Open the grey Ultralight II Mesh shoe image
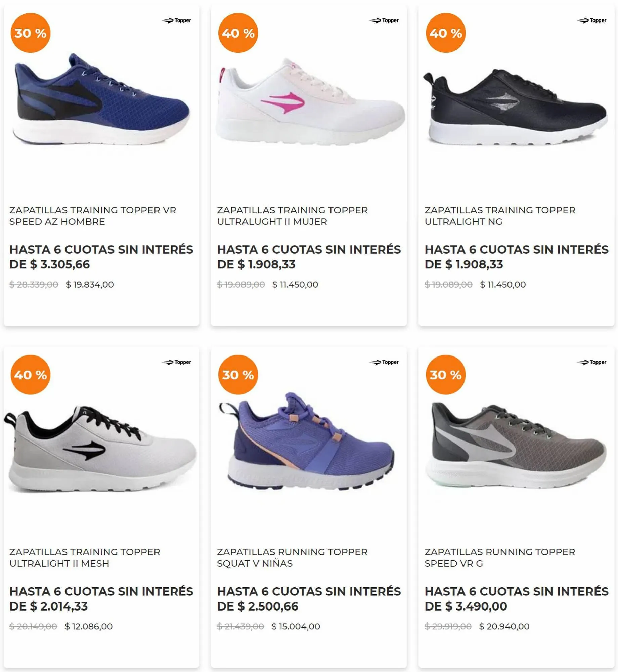This screenshot has width=618, height=672. (x=100, y=449)
